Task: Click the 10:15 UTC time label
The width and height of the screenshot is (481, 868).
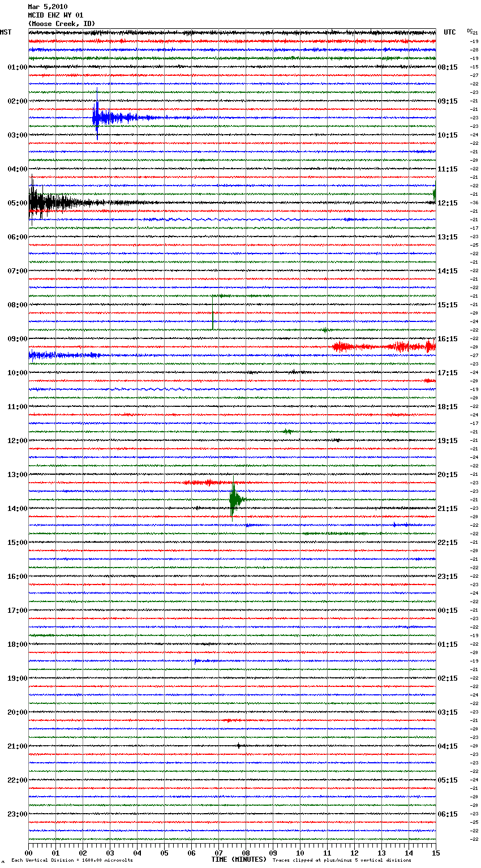Action: (x=448, y=135)
